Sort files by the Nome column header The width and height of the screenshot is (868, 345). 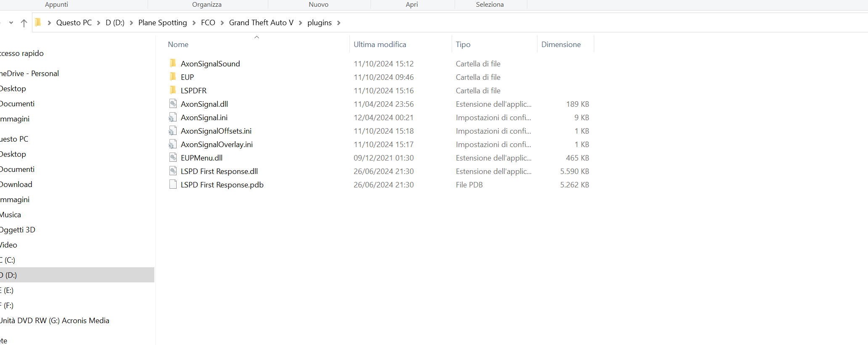tap(178, 45)
